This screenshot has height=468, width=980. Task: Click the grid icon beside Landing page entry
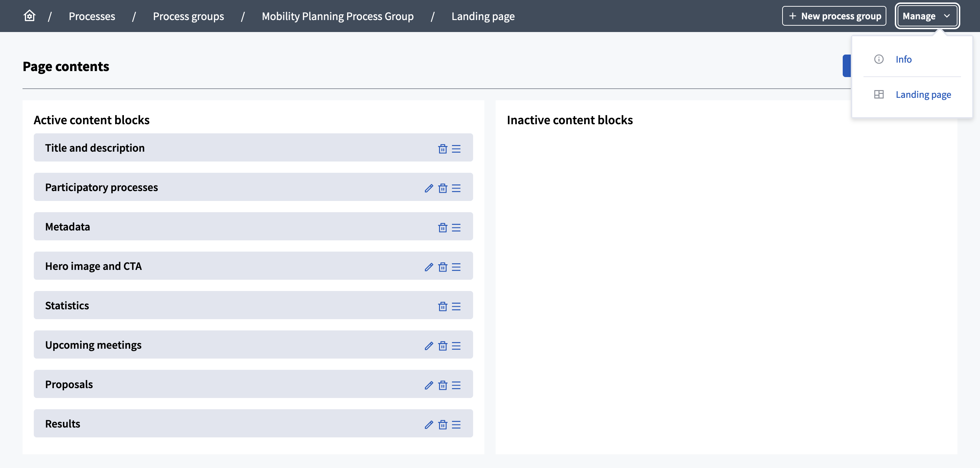click(x=879, y=94)
